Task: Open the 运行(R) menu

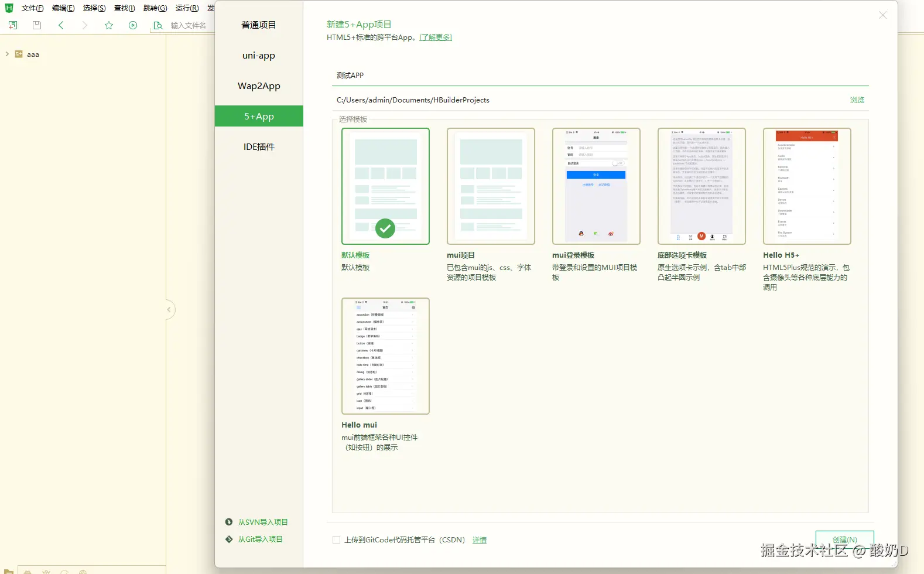Action: [x=187, y=8]
